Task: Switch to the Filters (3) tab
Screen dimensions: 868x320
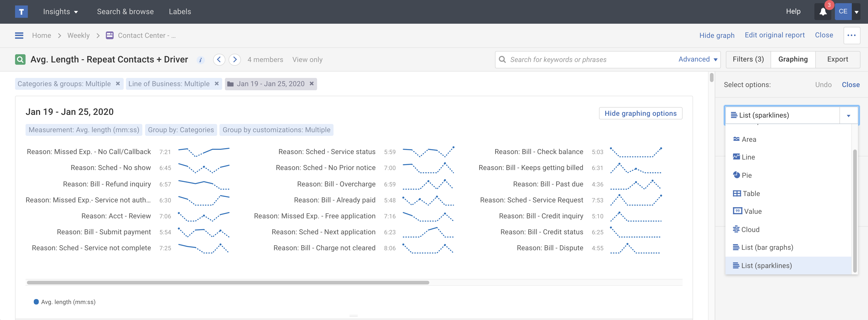Action: click(748, 59)
